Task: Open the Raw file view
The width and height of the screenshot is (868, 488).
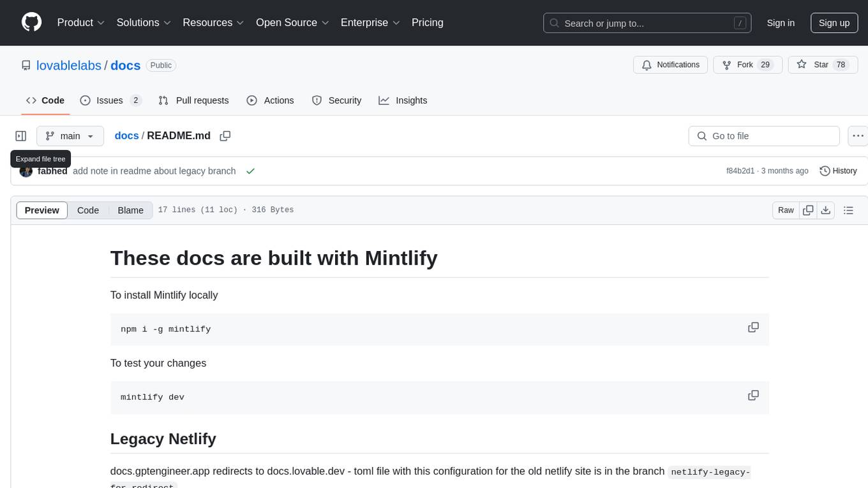Action: tap(786, 210)
